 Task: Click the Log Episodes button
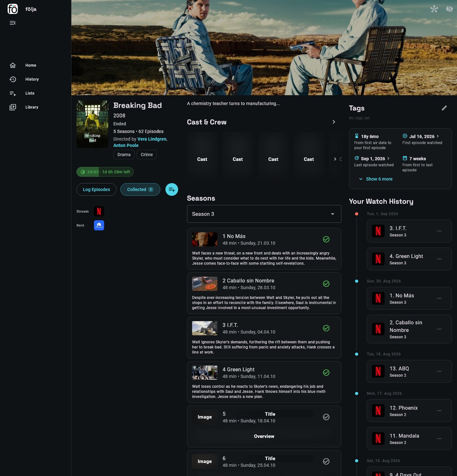pos(96,190)
